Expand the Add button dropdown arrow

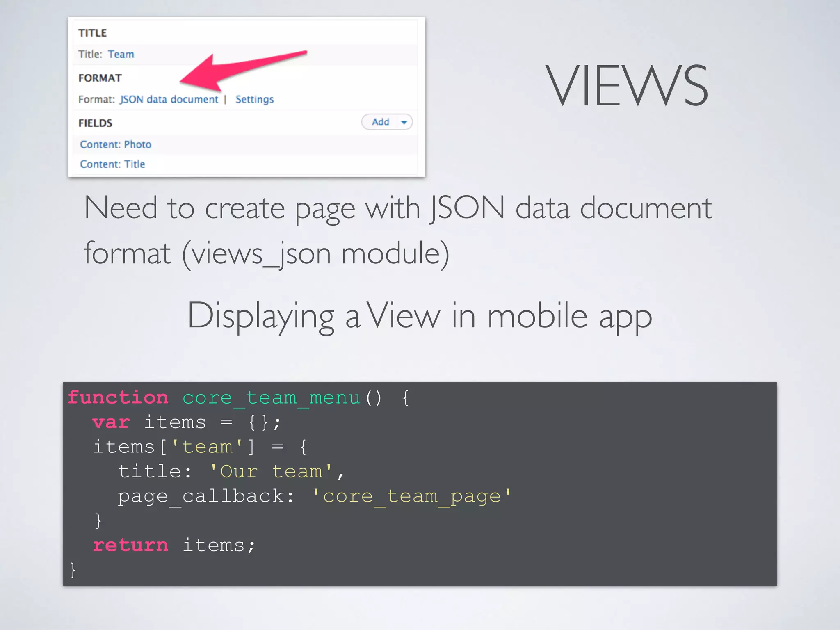[404, 122]
